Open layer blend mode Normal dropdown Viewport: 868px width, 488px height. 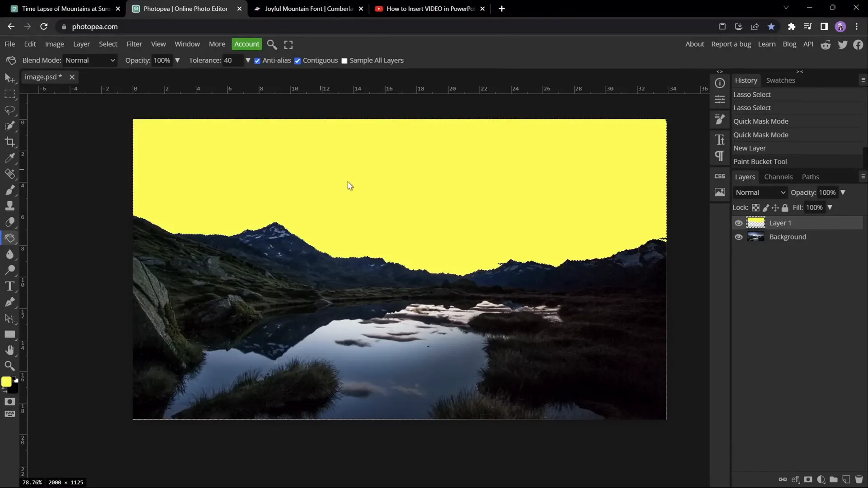point(760,192)
